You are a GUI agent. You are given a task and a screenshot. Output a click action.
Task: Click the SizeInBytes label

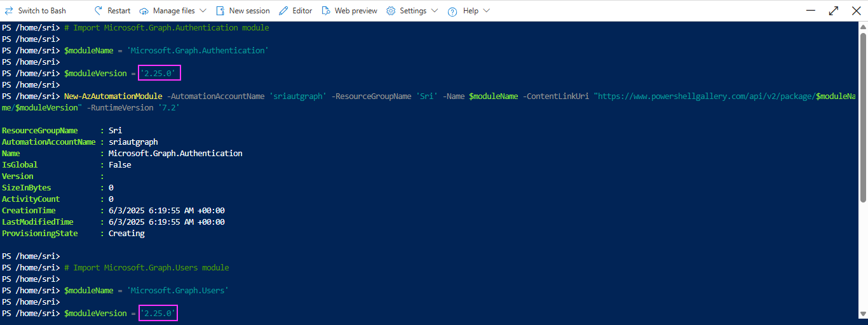pyautogui.click(x=27, y=188)
